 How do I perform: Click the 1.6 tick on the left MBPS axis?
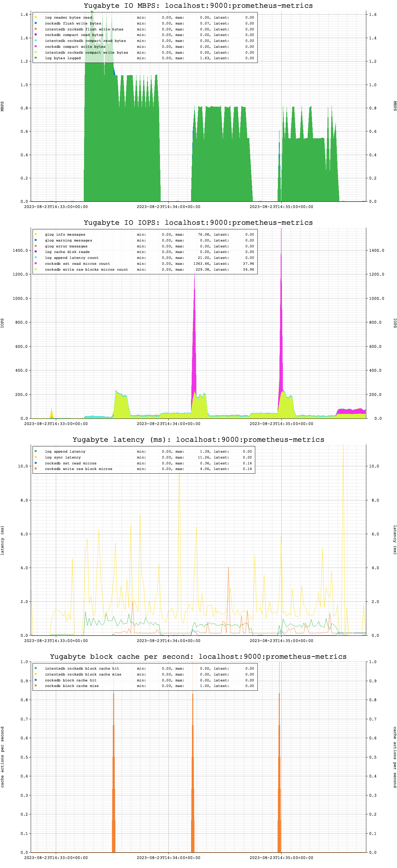click(24, 15)
